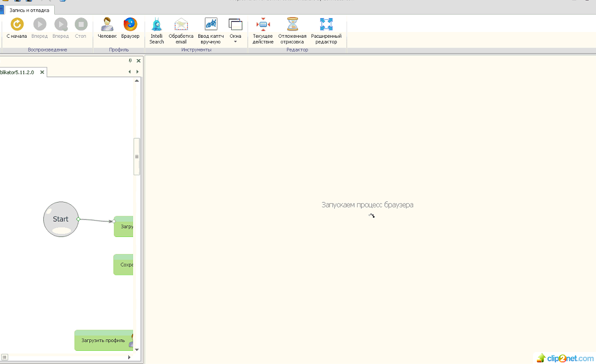Launch the Intelli Search tool
This screenshot has height=364, width=596.
click(157, 25)
